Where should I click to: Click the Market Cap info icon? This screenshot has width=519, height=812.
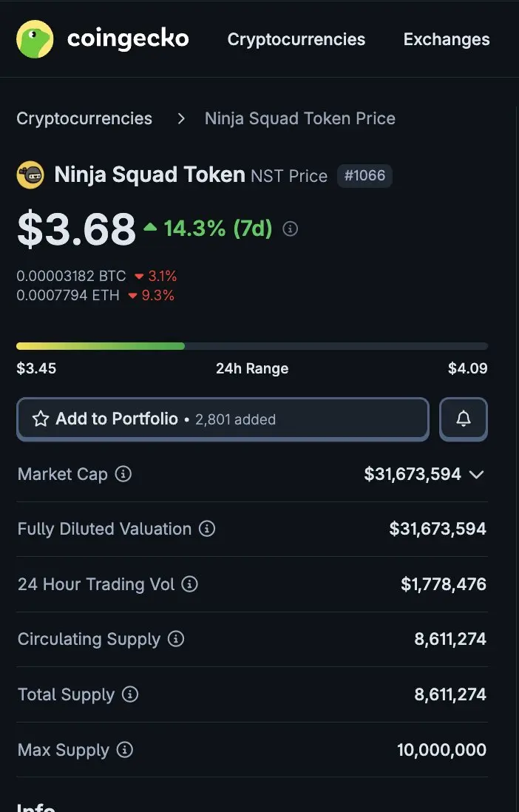click(x=123, y=473)
